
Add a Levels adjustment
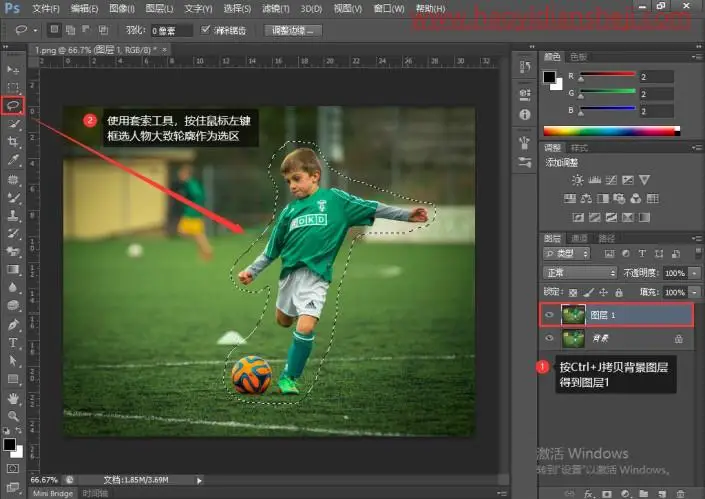(x=594, y=180)
